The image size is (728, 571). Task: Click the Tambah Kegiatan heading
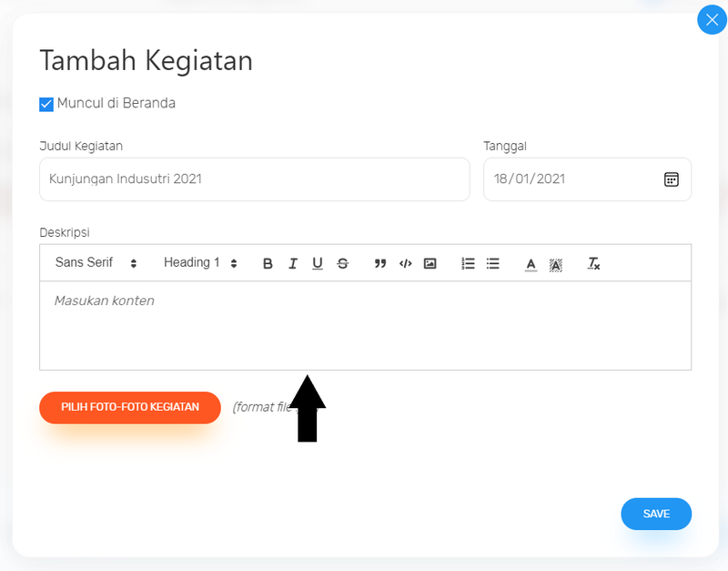click(x=147, y=60)
